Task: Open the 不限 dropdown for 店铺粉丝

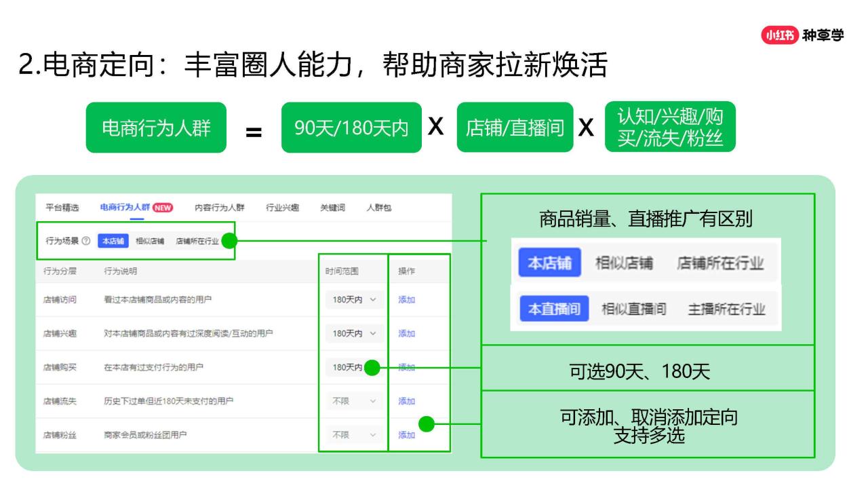Action: coord(354,435)
